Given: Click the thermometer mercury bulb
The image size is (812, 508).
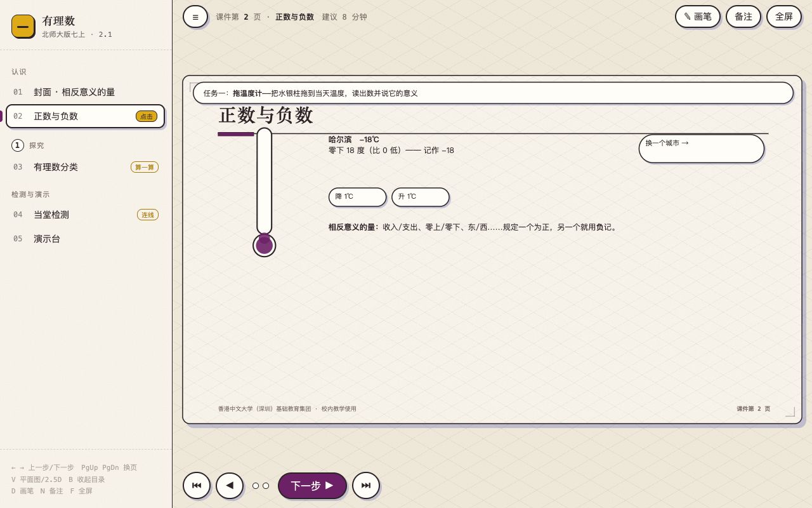Looking at the screenshot, I should click(265, 245).
